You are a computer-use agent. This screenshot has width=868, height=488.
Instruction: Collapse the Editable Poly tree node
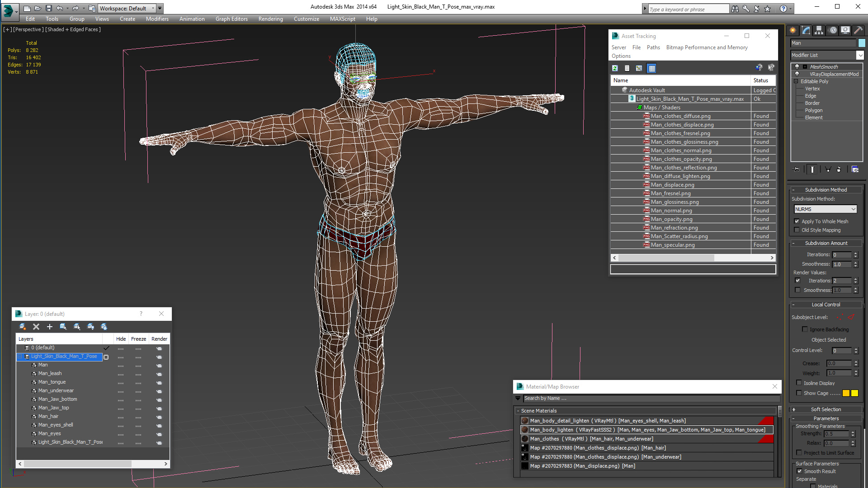point(796,81)
